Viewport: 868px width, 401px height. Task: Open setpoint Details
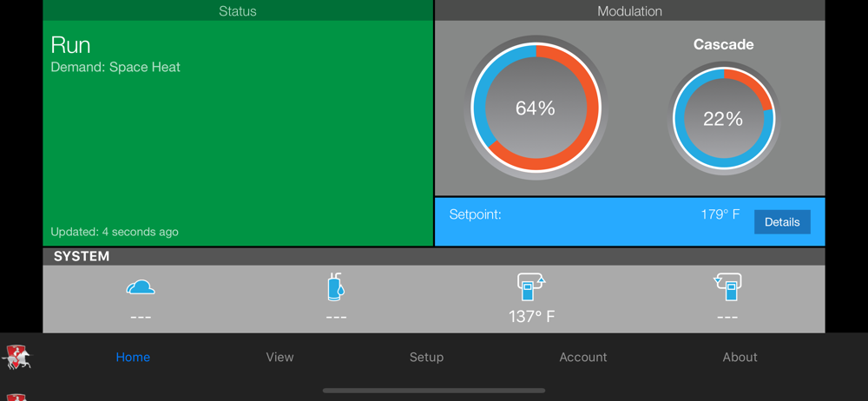(782, 222)
